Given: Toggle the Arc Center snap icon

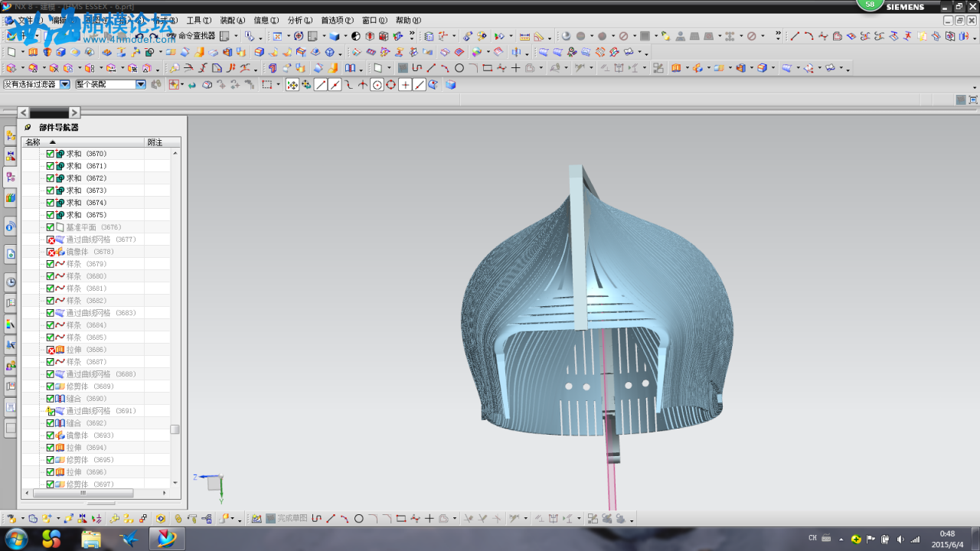Looking at the screenshot, I should [x=377, y=85].
